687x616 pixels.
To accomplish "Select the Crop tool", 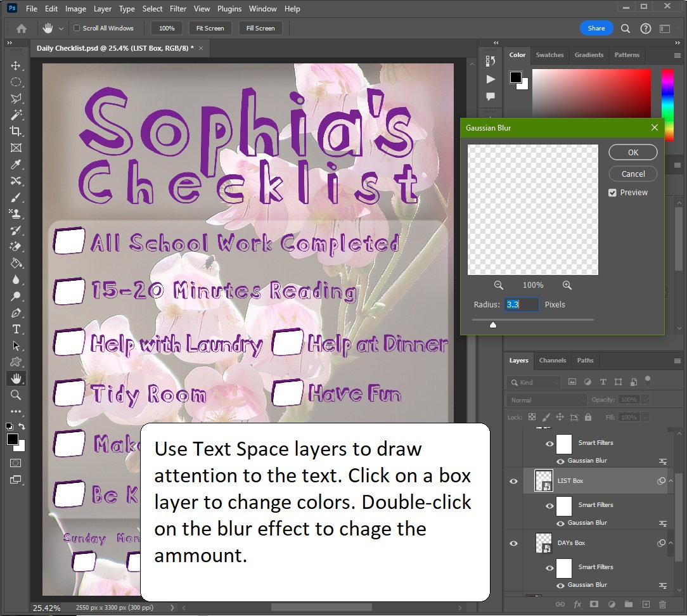I will [16, 131].
